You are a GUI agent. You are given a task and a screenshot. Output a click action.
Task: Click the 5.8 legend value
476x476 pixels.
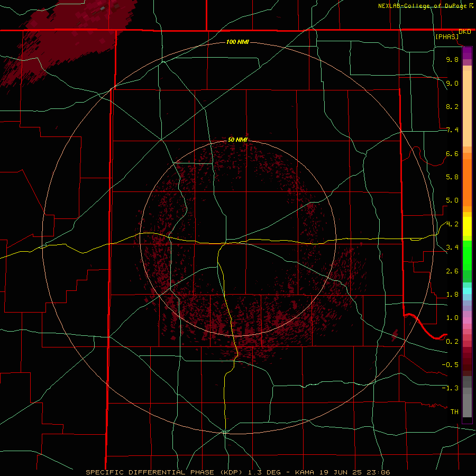(x=452, y=177)
